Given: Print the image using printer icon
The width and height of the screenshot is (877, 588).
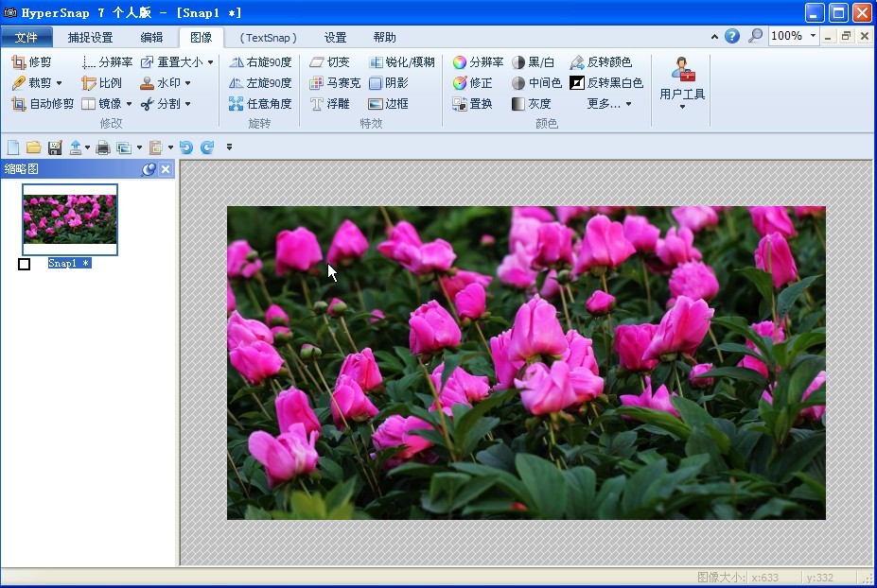Looking at the screenshot, I should (x=103, y=147).
